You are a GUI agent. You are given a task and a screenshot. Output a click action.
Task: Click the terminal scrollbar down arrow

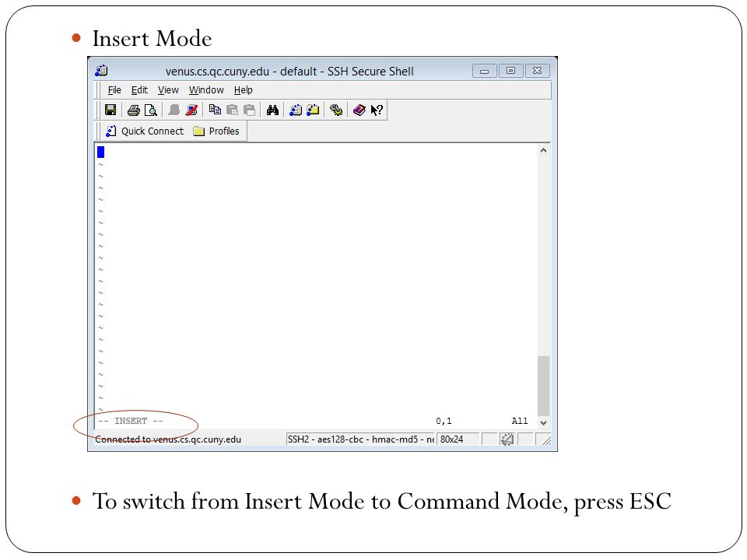pyautogui.click(x=543, y=422)
